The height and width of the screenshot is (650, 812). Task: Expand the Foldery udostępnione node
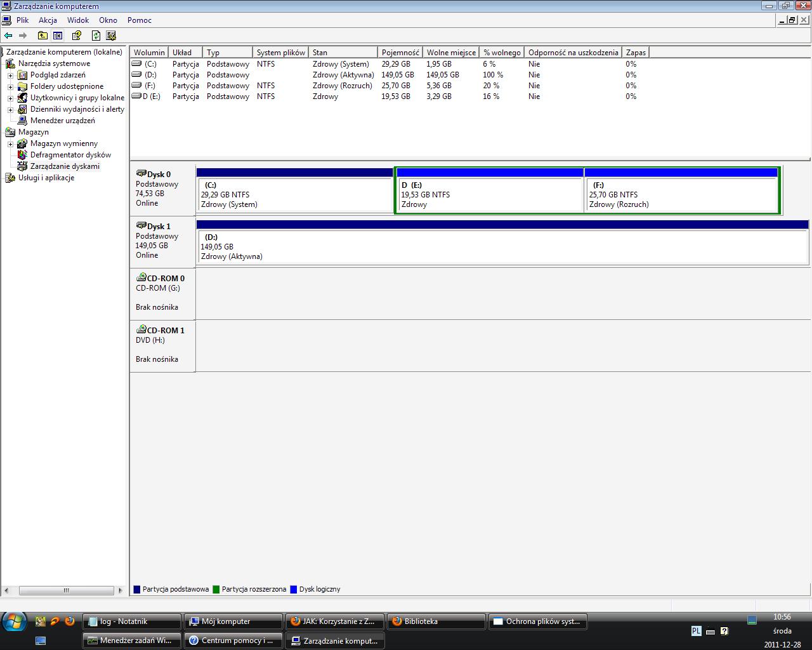click(10, 86)
